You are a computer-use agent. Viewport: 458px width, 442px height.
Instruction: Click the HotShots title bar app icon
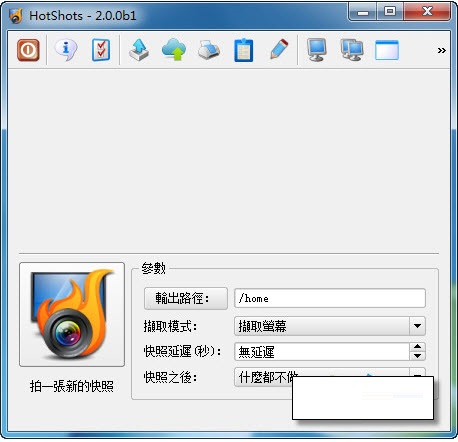tap(16, 16)
